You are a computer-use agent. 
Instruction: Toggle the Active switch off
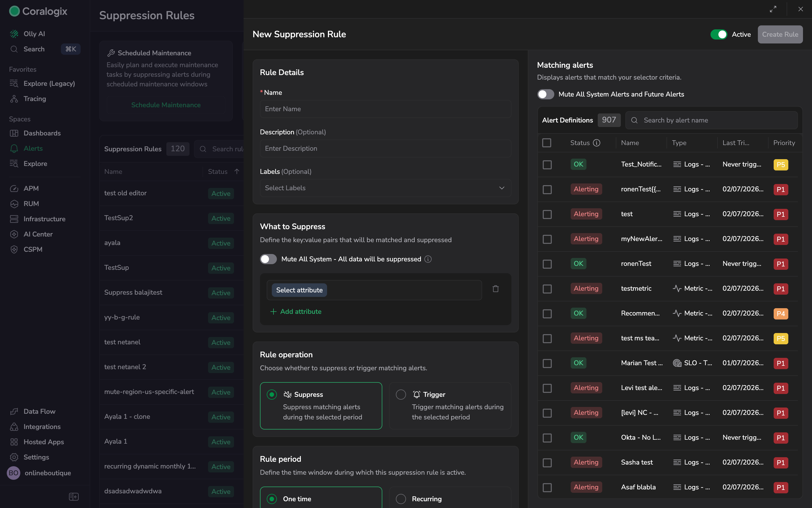point(719,34)
